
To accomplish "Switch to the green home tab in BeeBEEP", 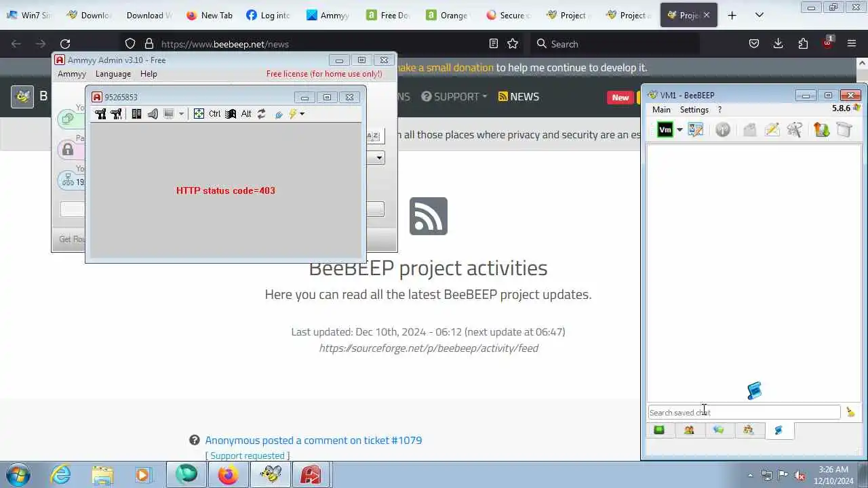I will point(659,430).
